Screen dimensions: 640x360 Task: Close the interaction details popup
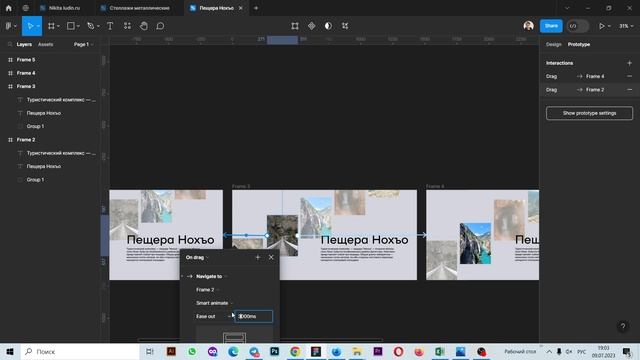point(271,257)
